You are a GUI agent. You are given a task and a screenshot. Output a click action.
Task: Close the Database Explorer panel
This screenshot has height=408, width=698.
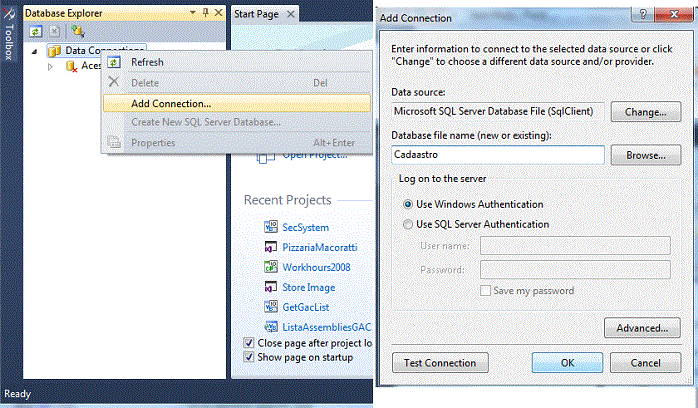tap(219, 13)
